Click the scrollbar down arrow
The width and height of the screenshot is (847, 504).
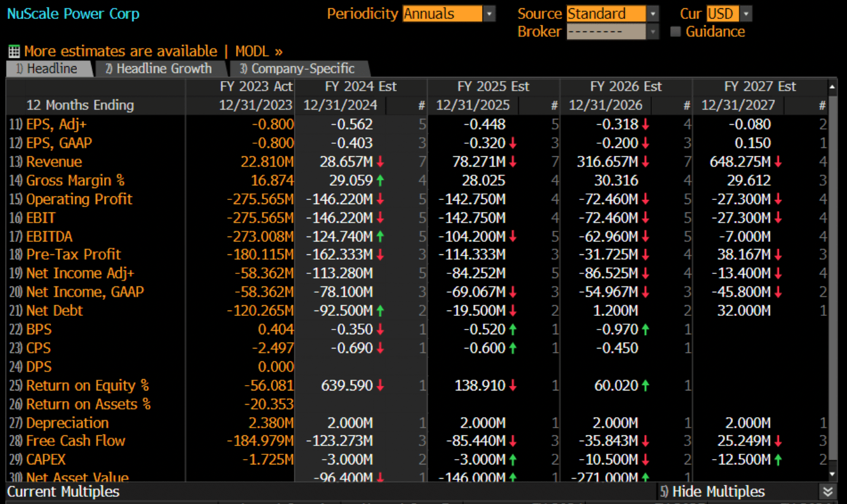(x=832, y=474)
